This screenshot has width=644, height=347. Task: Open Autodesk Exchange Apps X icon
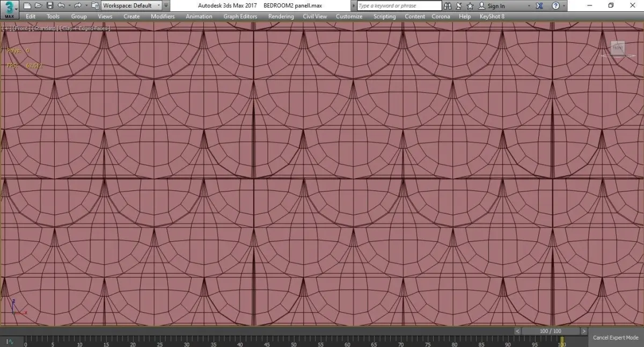click(x=539, y=6)
